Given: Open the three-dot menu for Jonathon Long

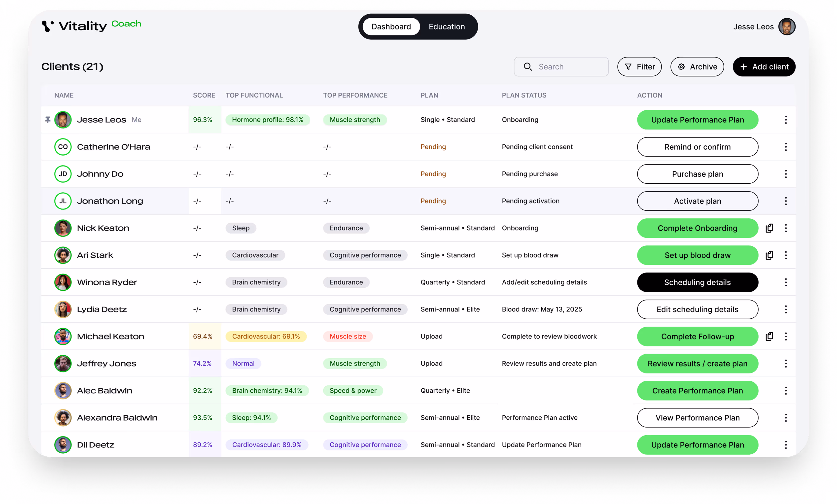Looking at the screenshot, I should 785,201.
